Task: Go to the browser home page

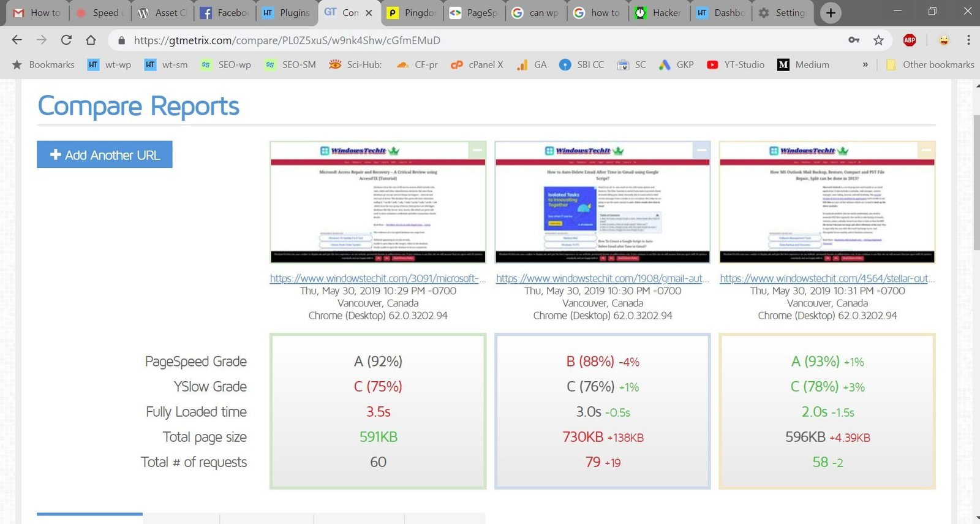Action: click(91, 40)
